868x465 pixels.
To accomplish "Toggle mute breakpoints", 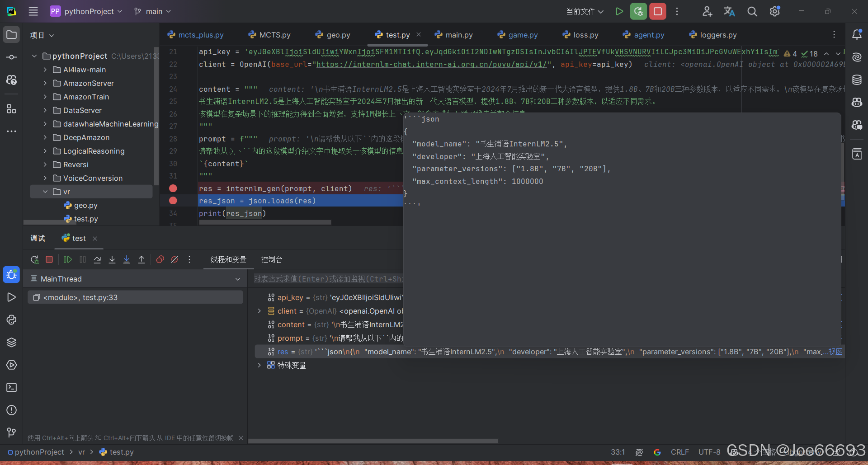I will tap(175, 259).
